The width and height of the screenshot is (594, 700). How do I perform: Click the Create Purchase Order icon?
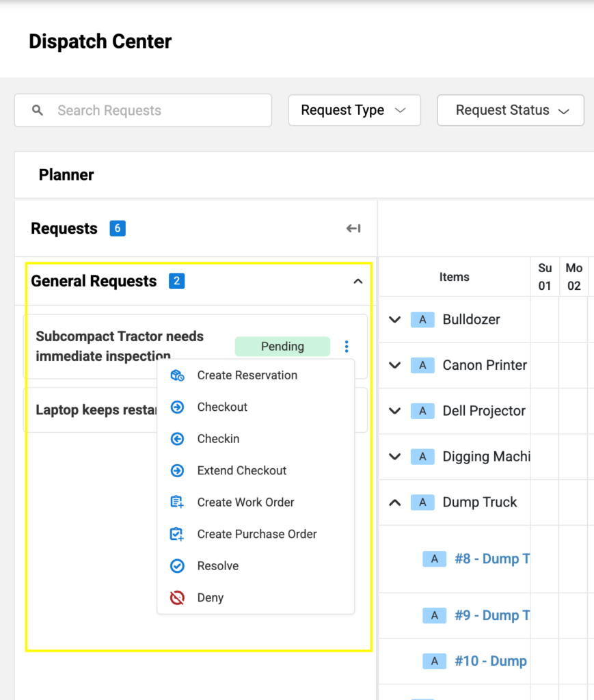pyautogui.click(x=177, y=535)
